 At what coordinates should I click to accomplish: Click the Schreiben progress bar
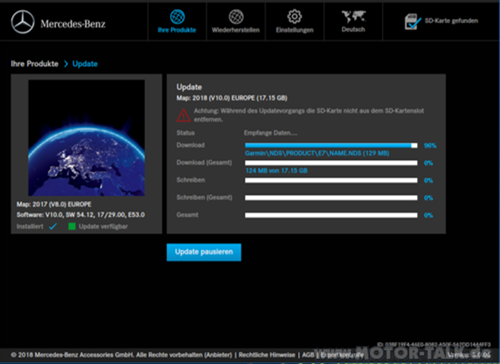pyautogui.click(x=331, y=180)
